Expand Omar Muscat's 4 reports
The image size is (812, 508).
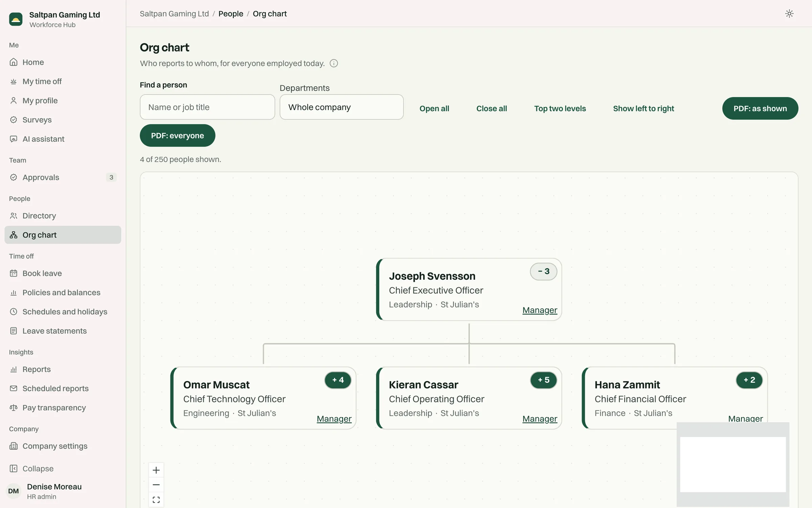tap(338, 380)
